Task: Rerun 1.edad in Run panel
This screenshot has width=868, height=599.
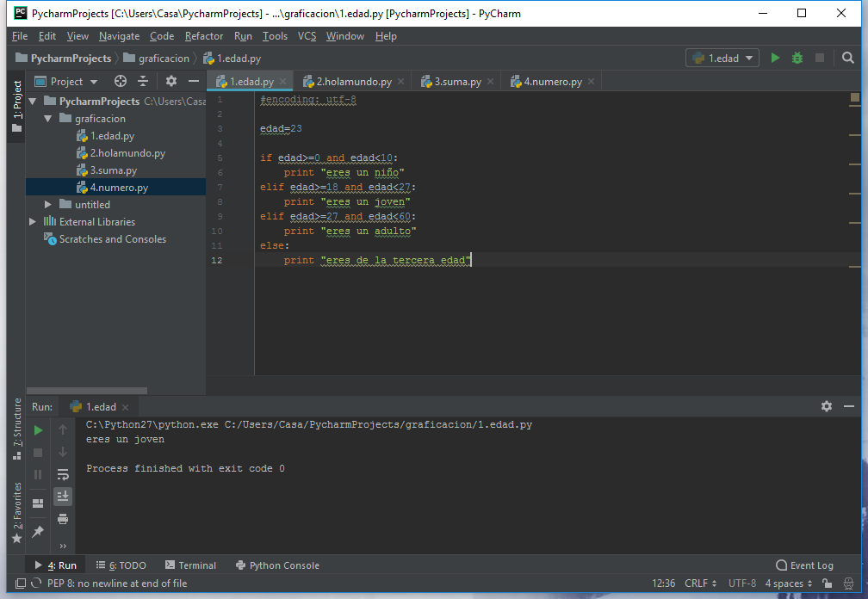Action: pos(38,430)
